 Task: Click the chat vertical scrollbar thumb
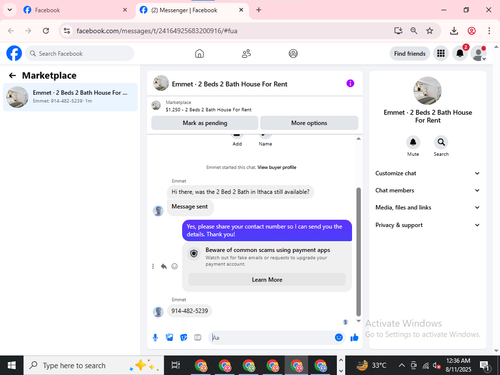[x=358, y=252]
